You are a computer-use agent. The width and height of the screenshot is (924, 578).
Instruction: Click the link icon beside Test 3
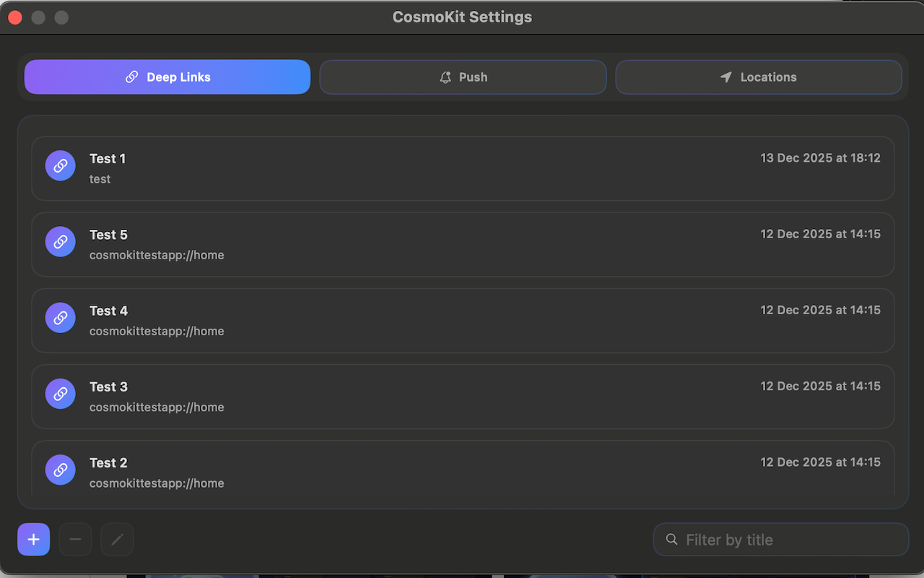coord(61,394)
